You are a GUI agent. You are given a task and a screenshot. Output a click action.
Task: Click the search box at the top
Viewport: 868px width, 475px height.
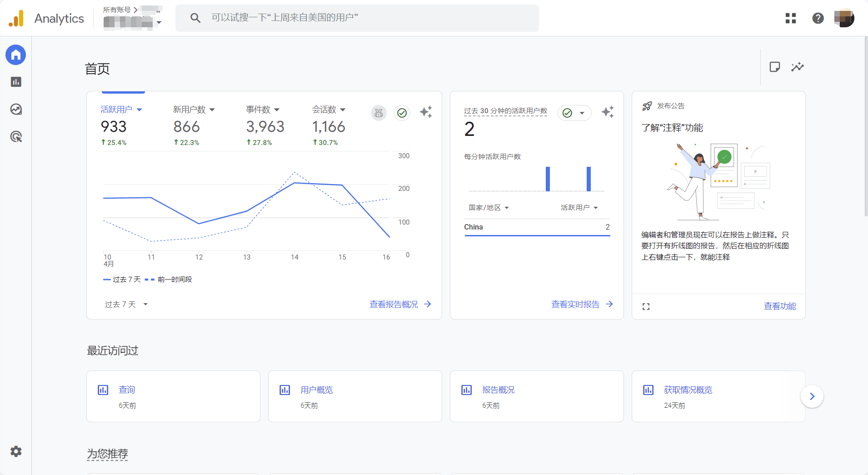click(x=357, y=18)
